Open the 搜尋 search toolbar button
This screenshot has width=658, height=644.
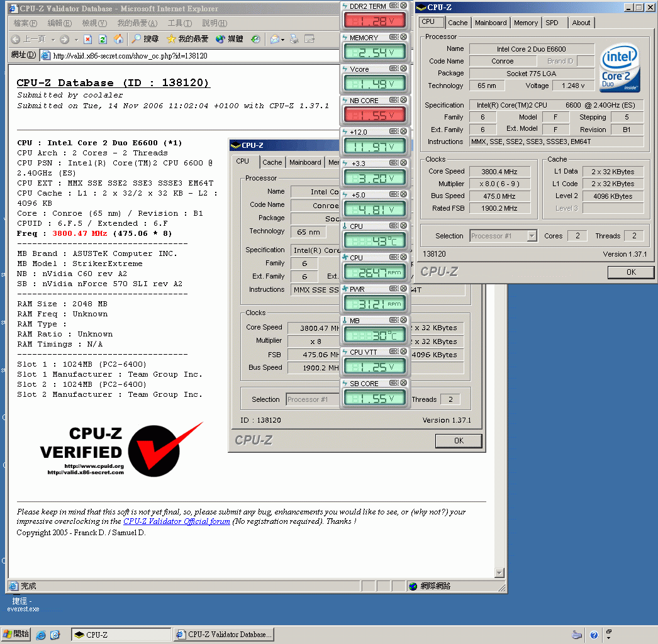(145, 39)
